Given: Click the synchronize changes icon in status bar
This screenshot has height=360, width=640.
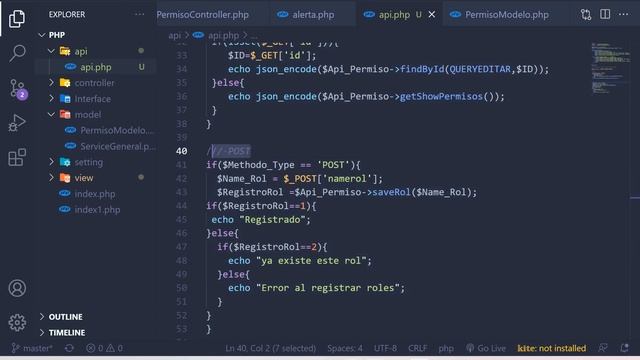Looking at the screenshot, I should [x=69, y=348].
